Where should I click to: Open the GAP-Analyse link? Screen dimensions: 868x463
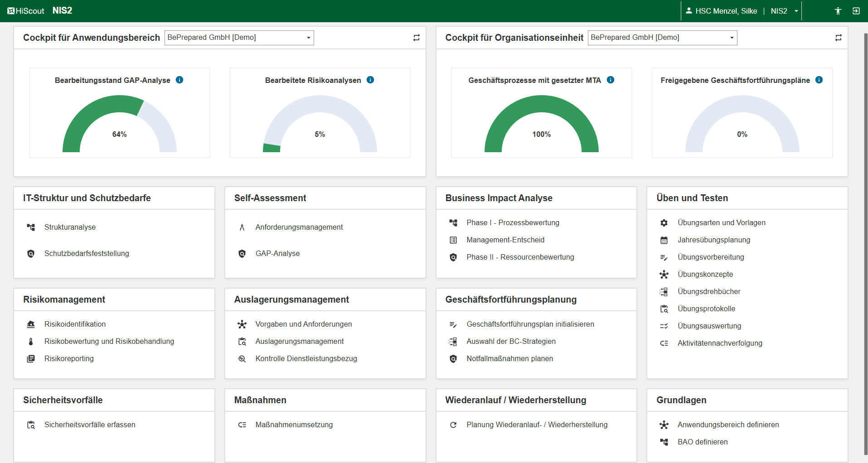[277, 253]
